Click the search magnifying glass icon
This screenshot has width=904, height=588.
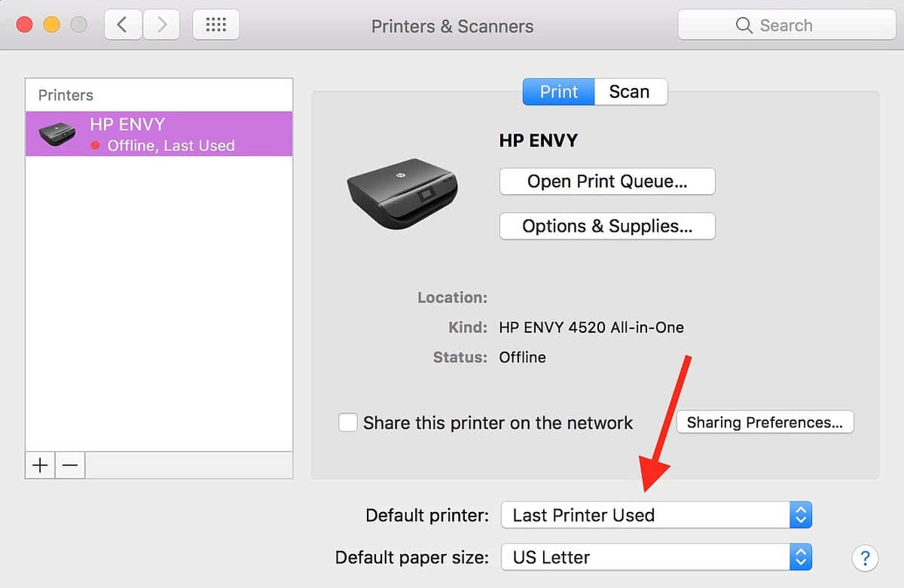(x=743, y=25)
